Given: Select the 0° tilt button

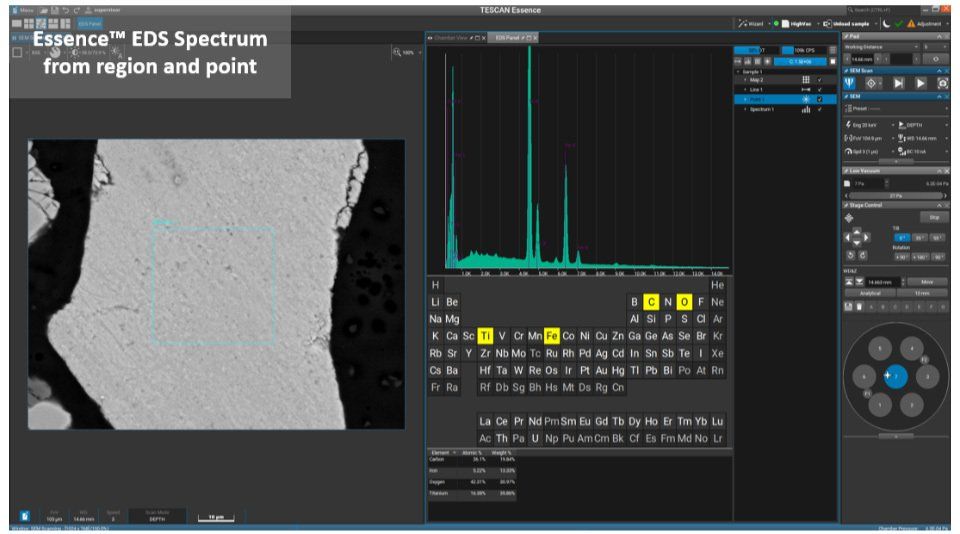Looking at the screenshot, I should 901,238.
